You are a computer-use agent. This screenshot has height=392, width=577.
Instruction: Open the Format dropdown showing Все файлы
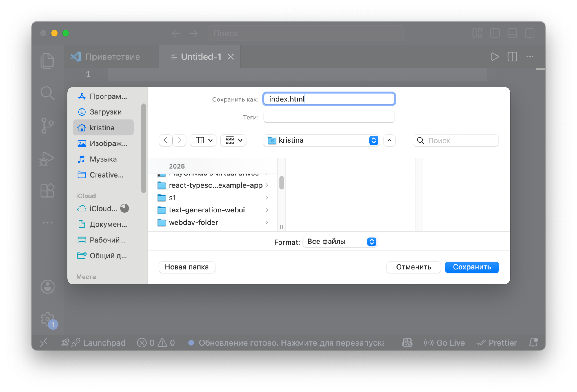pos(340,242)
